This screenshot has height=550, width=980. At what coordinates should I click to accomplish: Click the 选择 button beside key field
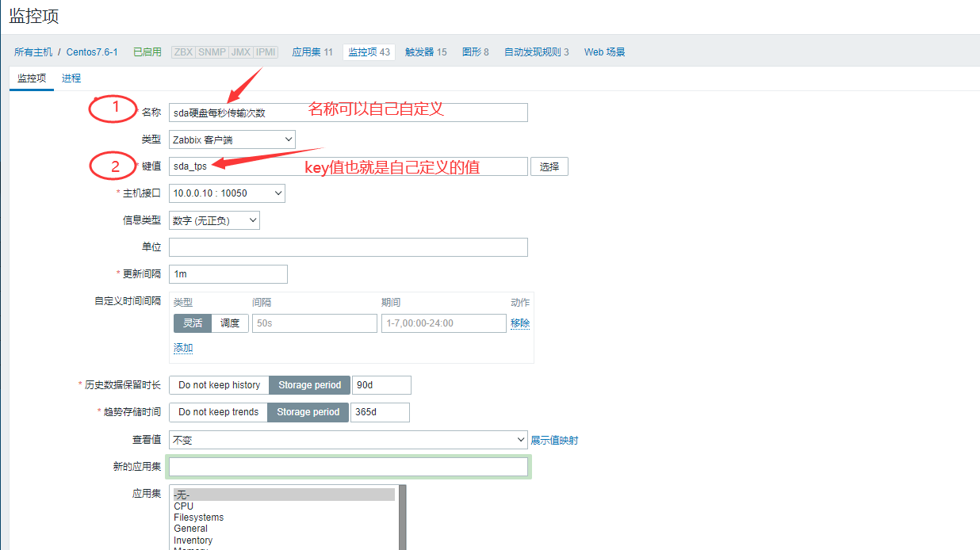pyautogui.click(x=549, y=166)
